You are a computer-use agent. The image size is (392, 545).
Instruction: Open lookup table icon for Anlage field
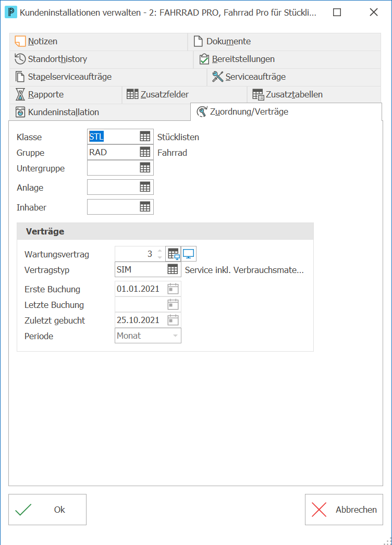pyautogui.click(x=145, y=188)
